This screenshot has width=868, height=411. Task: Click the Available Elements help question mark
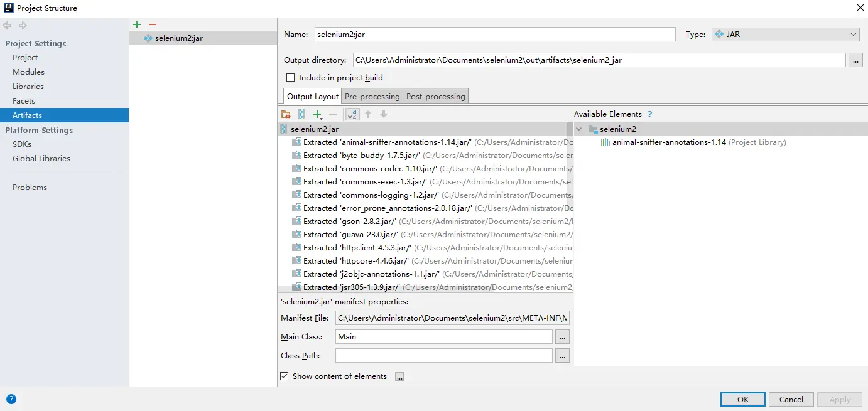pos(649,114)
